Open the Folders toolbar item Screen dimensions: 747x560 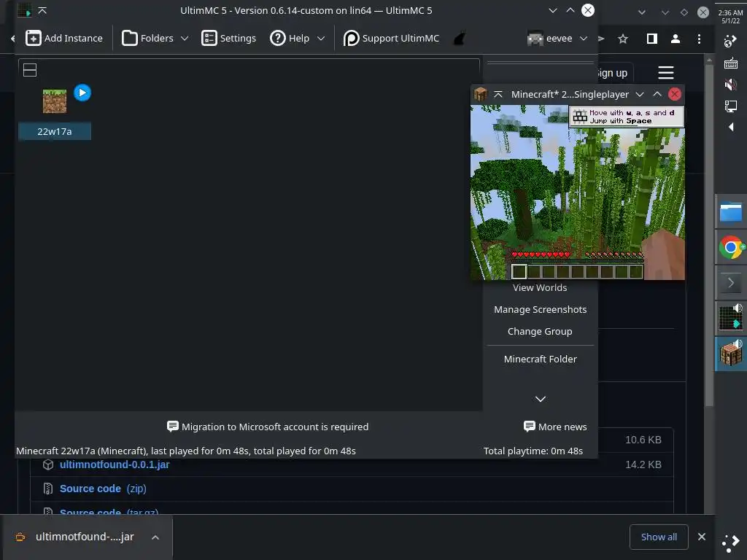click(x=147, y=38)
